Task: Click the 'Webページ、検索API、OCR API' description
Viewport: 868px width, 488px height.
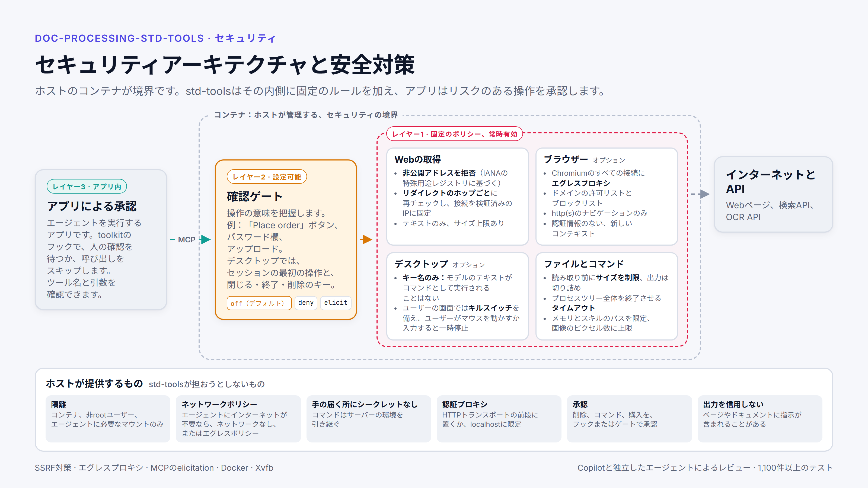Action: tap(770, 211)
